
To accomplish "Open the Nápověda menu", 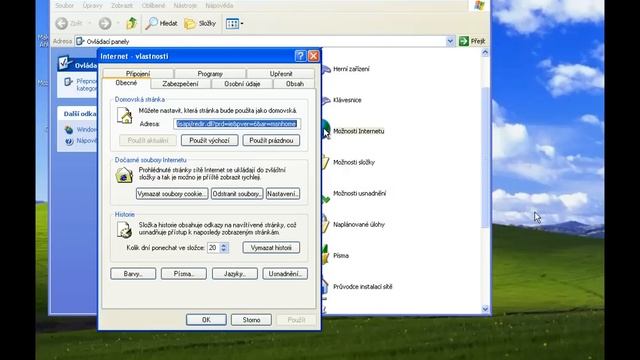I will pos(219,6).
